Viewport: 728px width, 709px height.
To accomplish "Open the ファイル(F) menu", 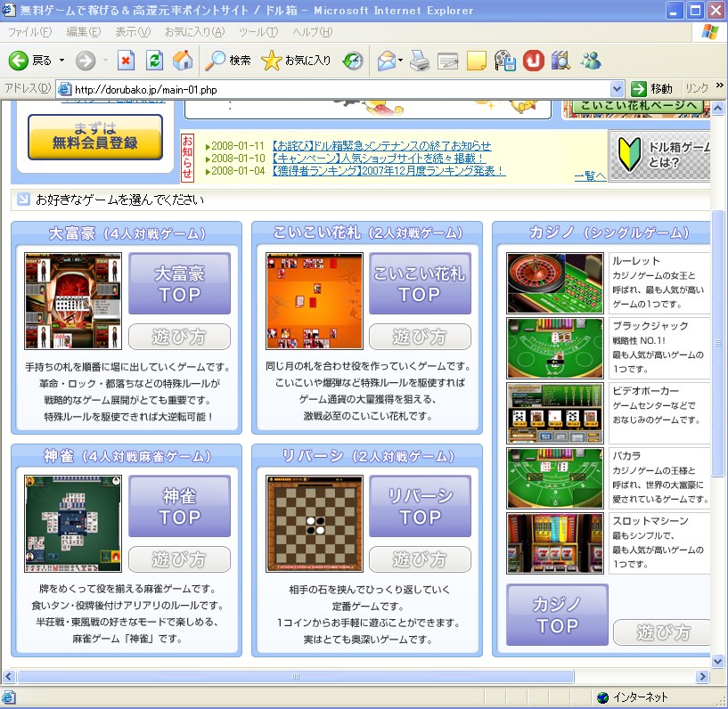I will tap(29, 31).
